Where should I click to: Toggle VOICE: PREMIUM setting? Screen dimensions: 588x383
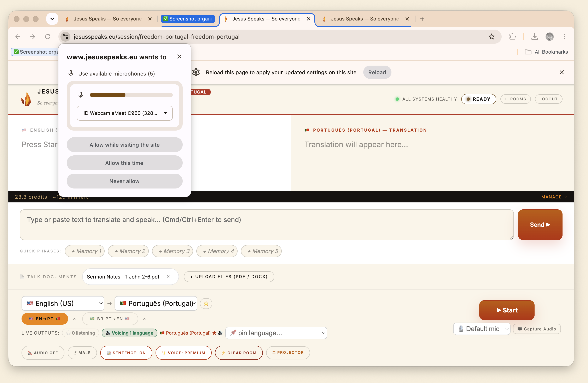183,353
